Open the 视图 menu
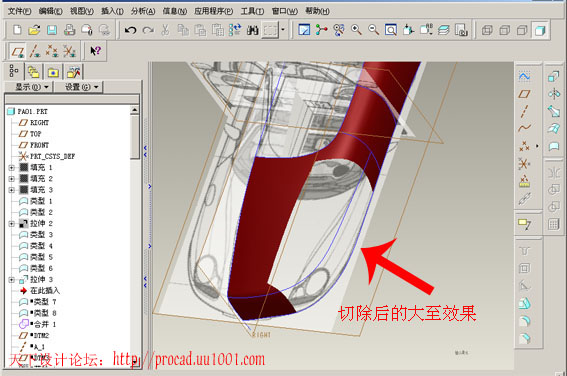The width and height of the screenshot is (567, 376). coord(82,11)
